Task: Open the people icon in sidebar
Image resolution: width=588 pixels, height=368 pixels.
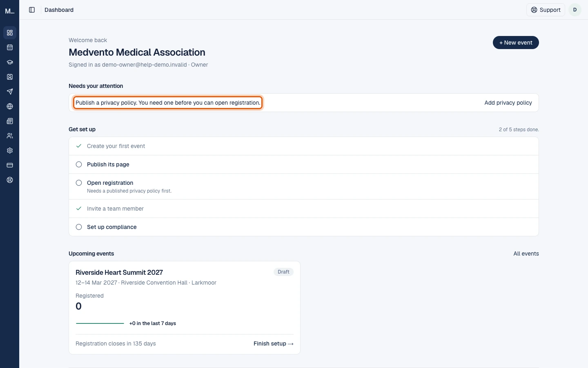Action: 10,136
